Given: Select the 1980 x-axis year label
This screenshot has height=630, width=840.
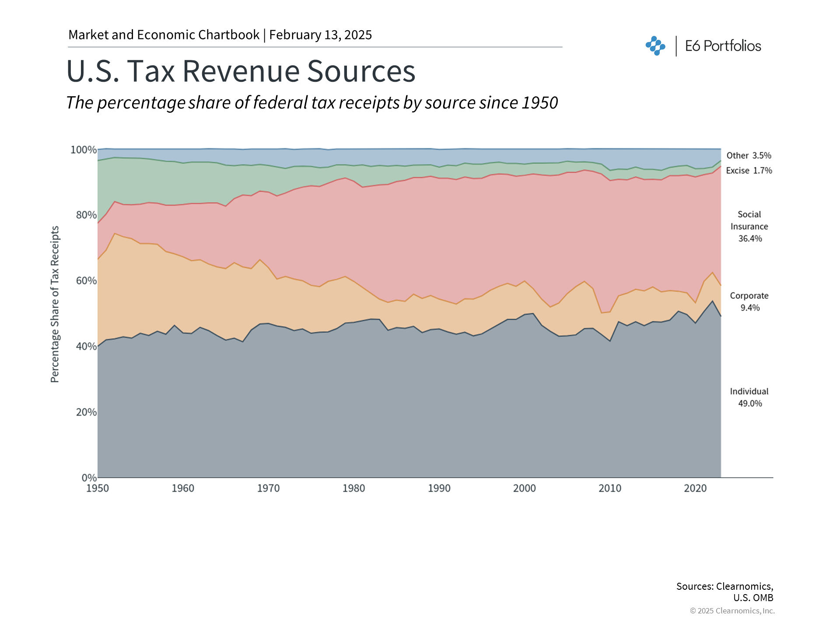Looking at the screenshot, I should click(353, 488).
